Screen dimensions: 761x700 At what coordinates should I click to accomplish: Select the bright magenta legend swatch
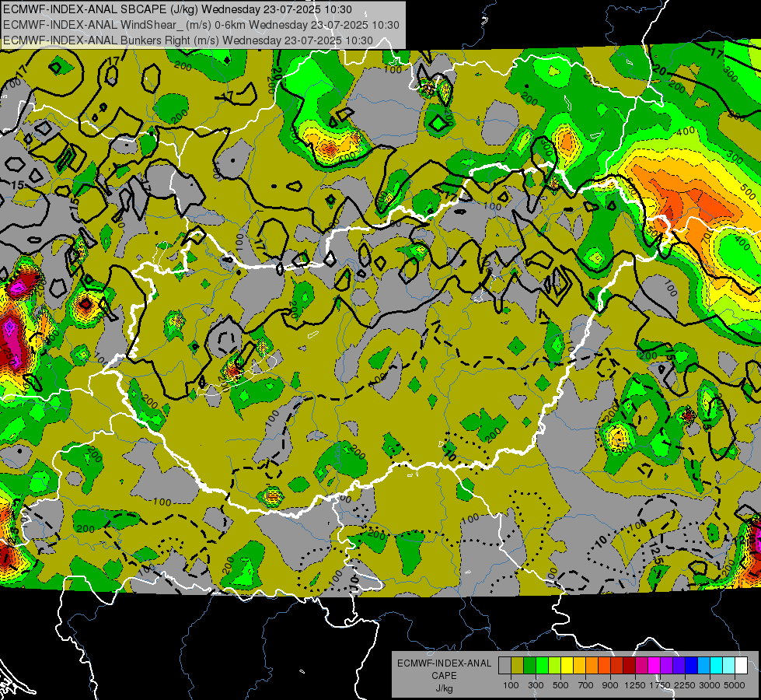coord(655,666)
